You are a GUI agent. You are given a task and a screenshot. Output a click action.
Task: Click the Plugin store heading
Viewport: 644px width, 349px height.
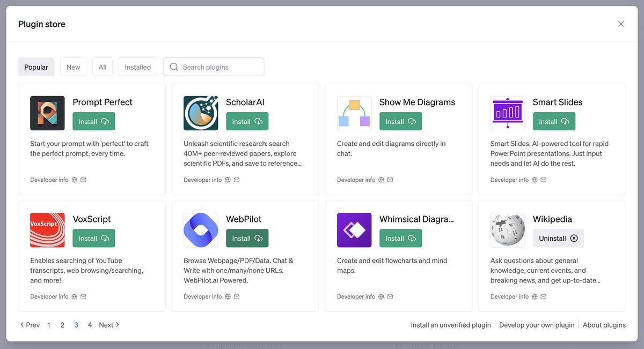pyautogui.click(x=42, y=24)
